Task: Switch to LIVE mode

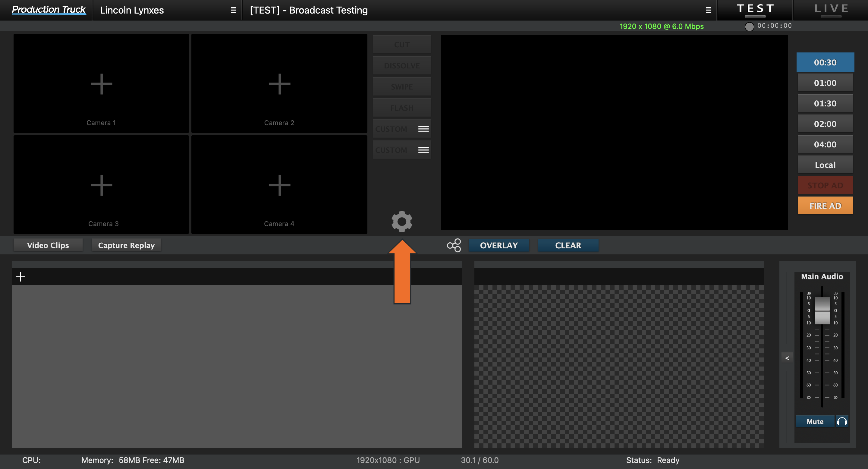Action: click(x=831, y=9)
